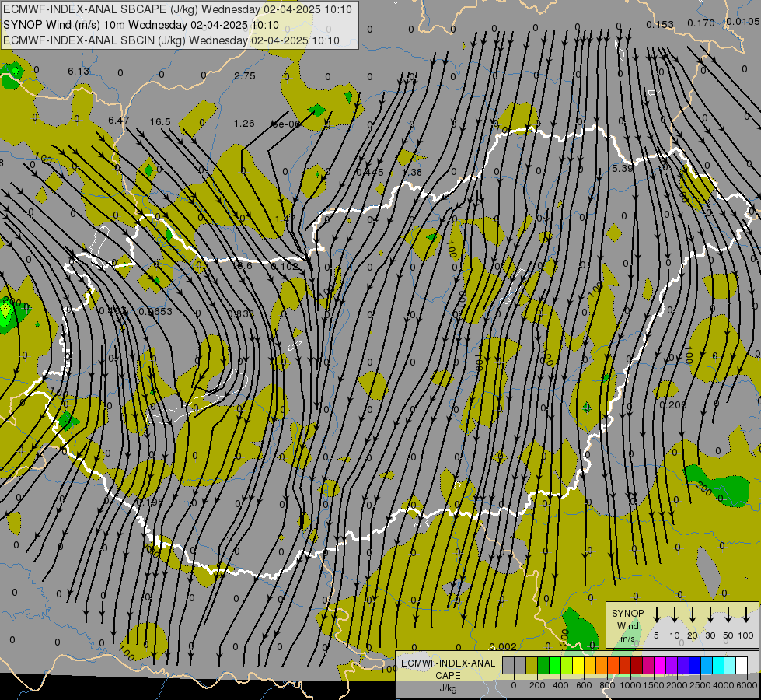The image size is (761, 700).
Task: Click the wind legend arrow above 100
Action: [746, 615]
